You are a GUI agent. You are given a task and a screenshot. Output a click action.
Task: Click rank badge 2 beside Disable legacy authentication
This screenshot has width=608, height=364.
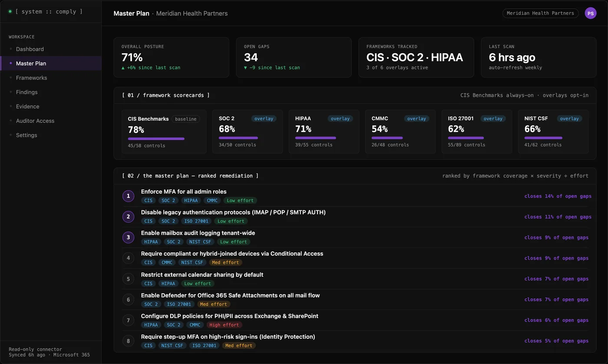point(128,217)
